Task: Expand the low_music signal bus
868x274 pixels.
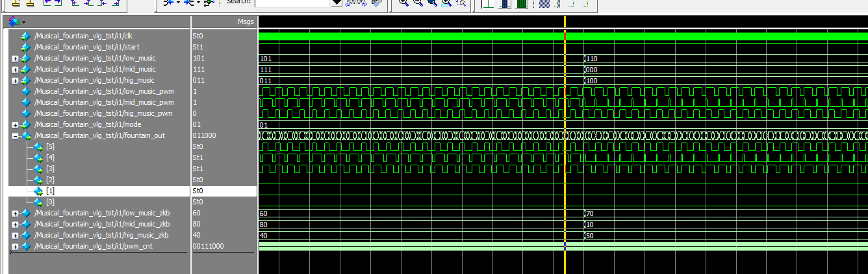Action: (x=15, y=59)
